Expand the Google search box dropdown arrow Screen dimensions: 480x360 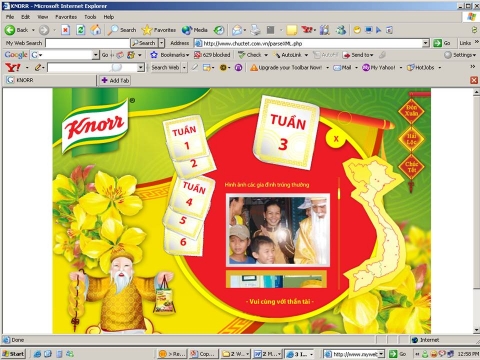[x=96, y=55]
